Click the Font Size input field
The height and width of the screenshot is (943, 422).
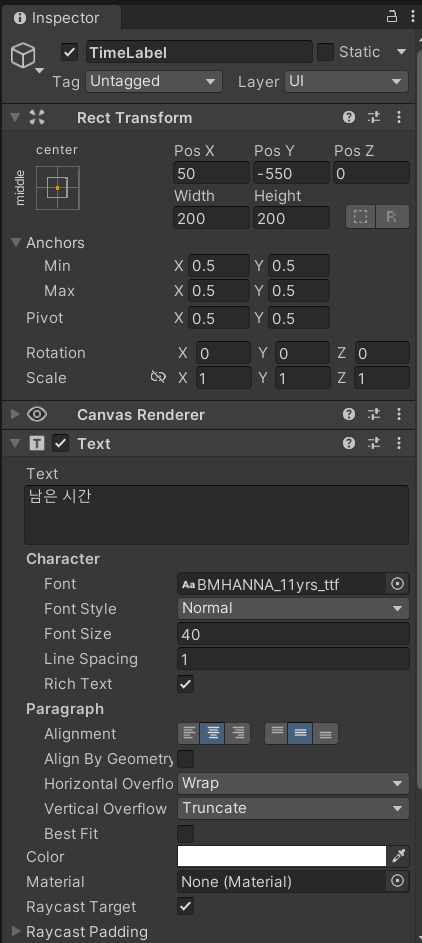coord(293,634)
